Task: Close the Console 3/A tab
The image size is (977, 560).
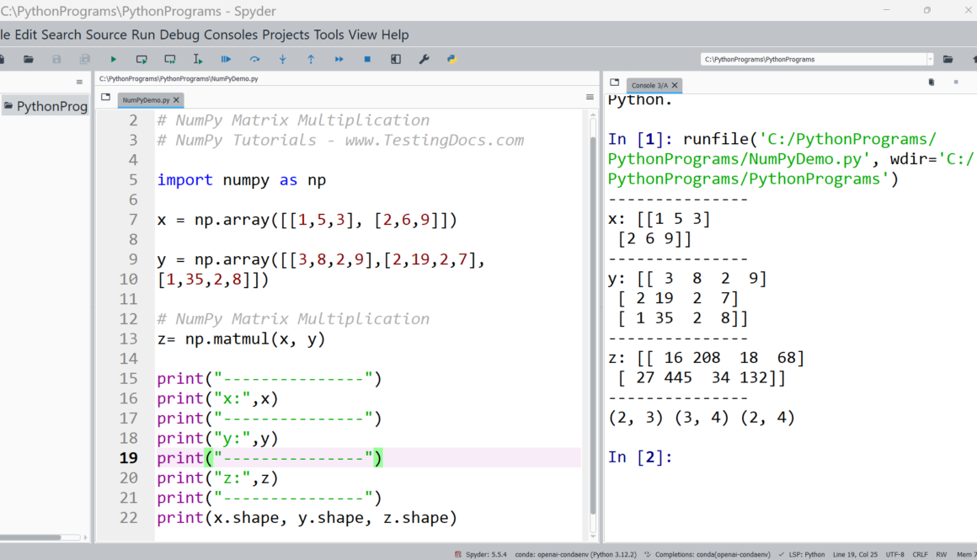Action: 675,86
